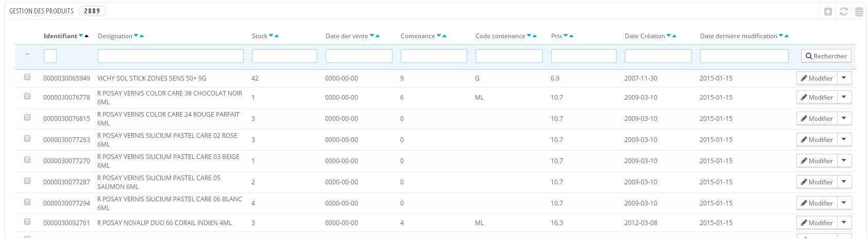Tick checkbox for NOVALIP DUO 66 row
Screen dimensions: 868x239
tap(27, 221)
